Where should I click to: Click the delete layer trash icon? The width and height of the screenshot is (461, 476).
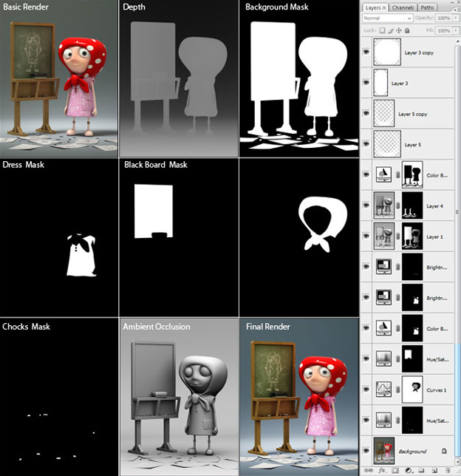[x=448, y=470]
